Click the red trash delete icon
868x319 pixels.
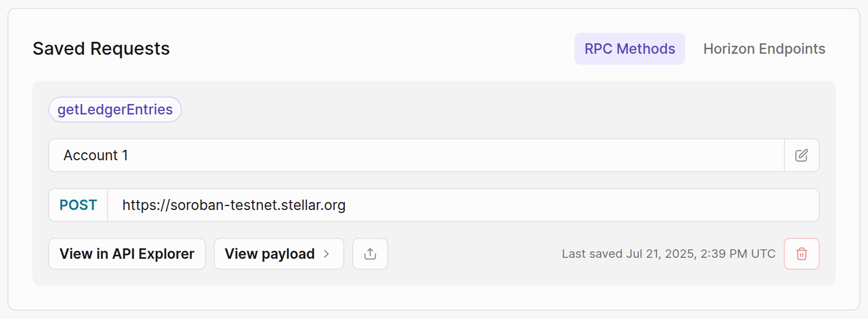[x=801, y=254]
